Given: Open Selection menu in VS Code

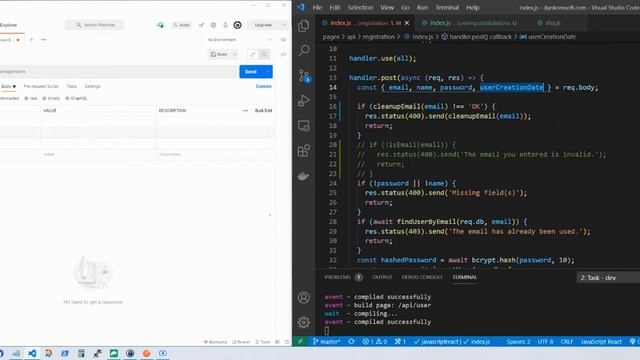Looking at the screenshot, I should (x=360, y=7).
